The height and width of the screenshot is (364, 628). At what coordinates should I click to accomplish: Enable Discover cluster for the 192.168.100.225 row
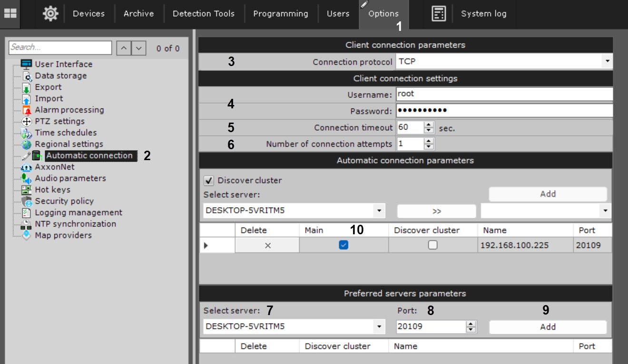(x=432, y=245)
